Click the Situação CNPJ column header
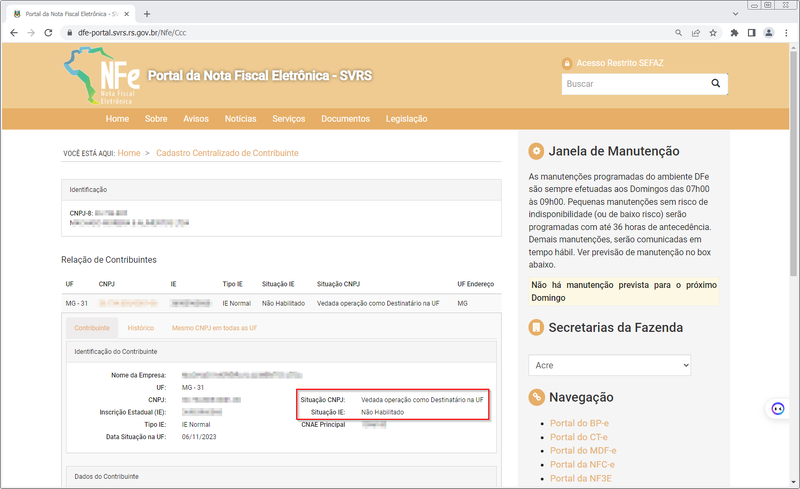The height and width of the screenshot is (489, 800). [x=338, y=284]
